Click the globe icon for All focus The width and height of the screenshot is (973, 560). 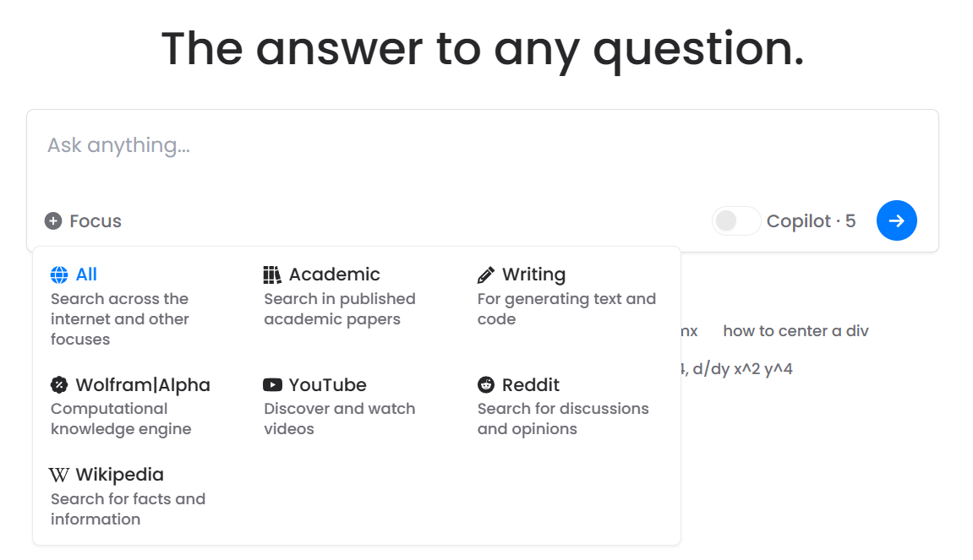point(59,275)
